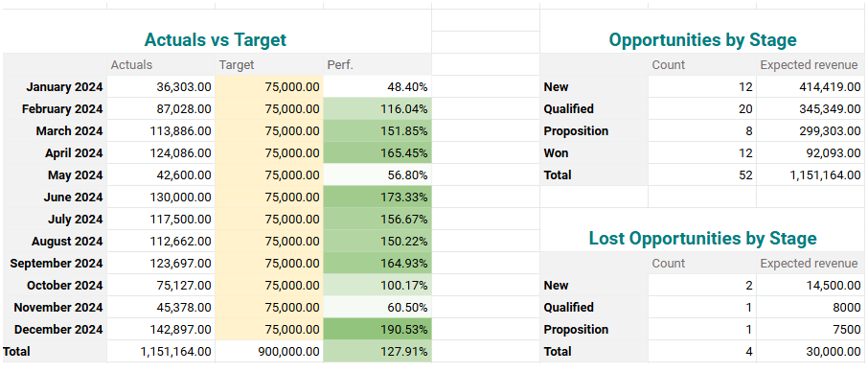Screen dimensions: 868x372
Task: Select actuals cell 117,500.00
Action: click(x=161, y=220)
